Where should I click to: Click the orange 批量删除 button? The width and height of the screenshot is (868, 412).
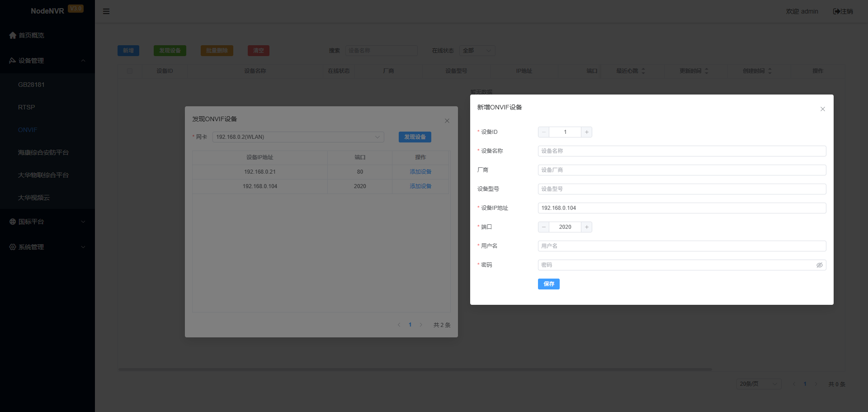[x=217, y=51]
